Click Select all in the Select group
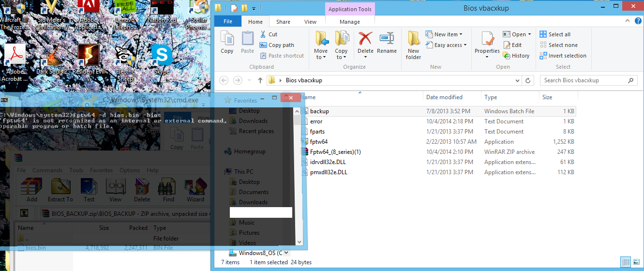Viewport: 644px width, 271px height. [x=555, y=34]
